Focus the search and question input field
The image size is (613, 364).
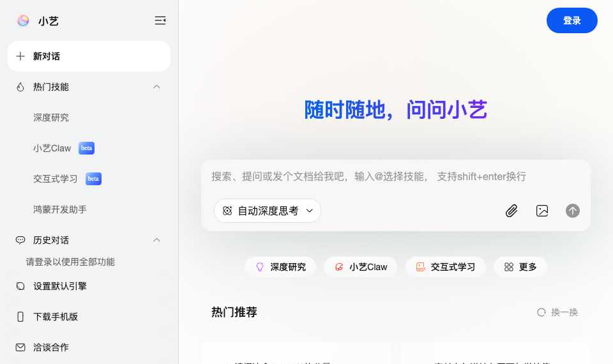[x=395, y=177]
